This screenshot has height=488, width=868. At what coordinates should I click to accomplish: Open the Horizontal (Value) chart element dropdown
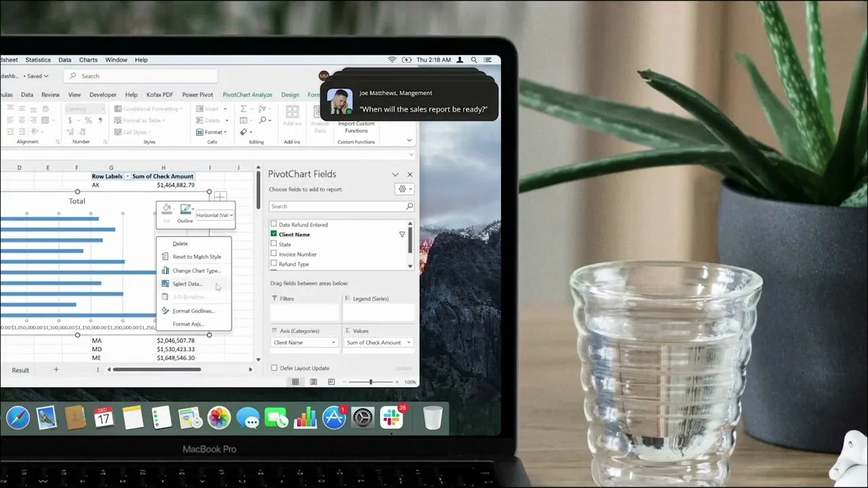click(x=215, y=216)
